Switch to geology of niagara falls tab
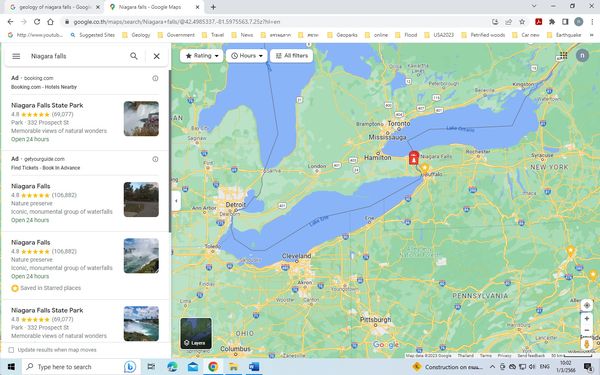This screenshot has width=600, height=375. [55, 7]
